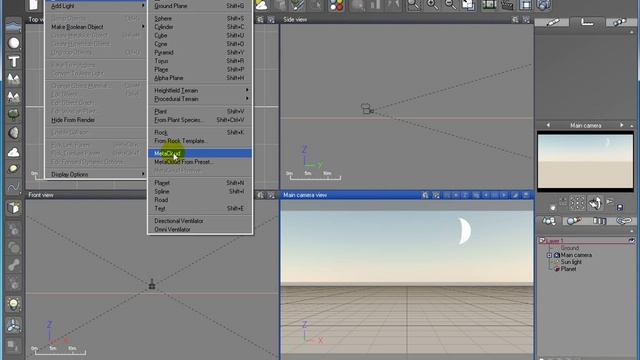640x360 pixels.
Task: Click the ventilator fan tool icon
Action: click(x=13, y=325)
